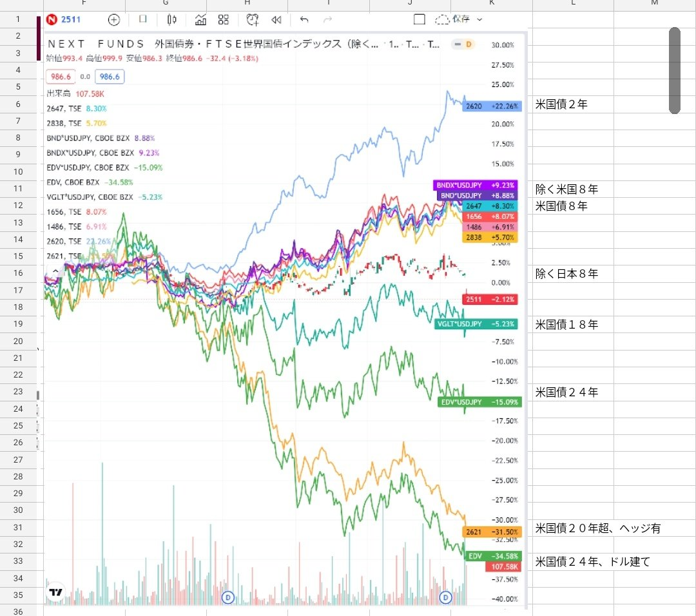Click the 2647 +8.30% price label
The width and height of the screenshot is (696, 616).
(490, 206)
